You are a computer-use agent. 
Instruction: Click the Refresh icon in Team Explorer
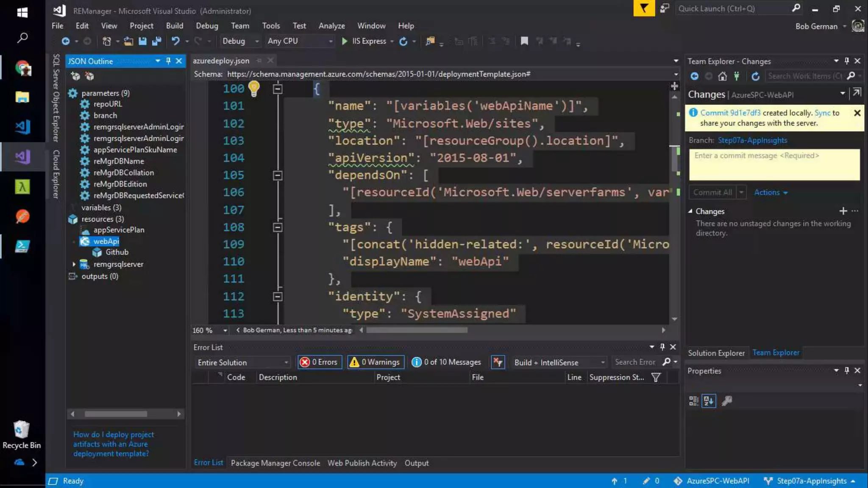point(755,76)
